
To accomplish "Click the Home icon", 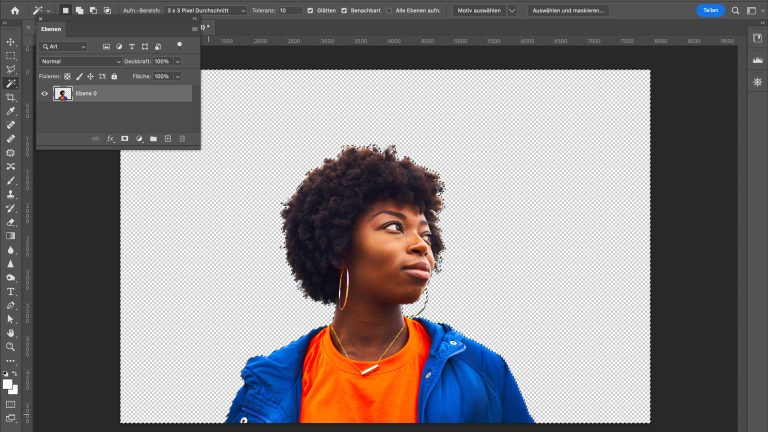I will coord(15,10).
